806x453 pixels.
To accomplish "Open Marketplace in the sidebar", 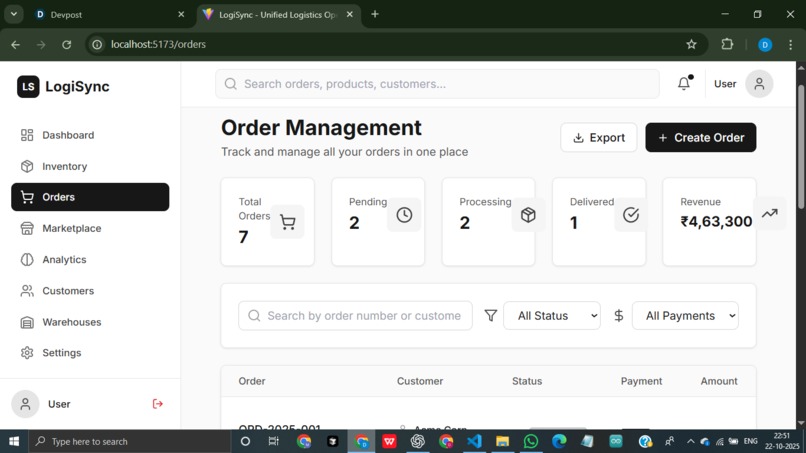I will pyautogui.click(x=90, y=228).
